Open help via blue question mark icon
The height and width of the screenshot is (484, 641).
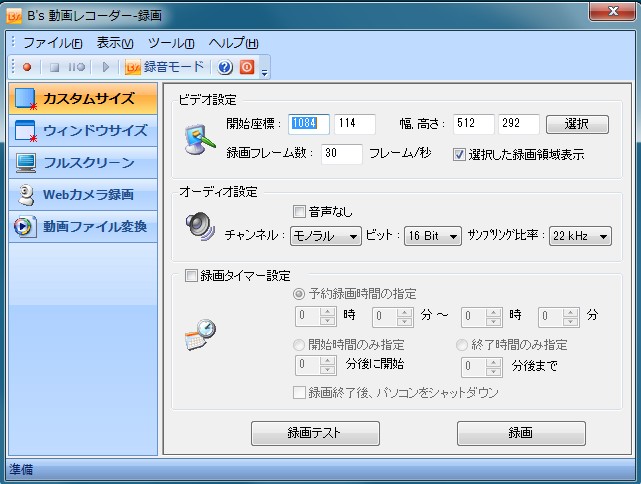tap(225, 67)
